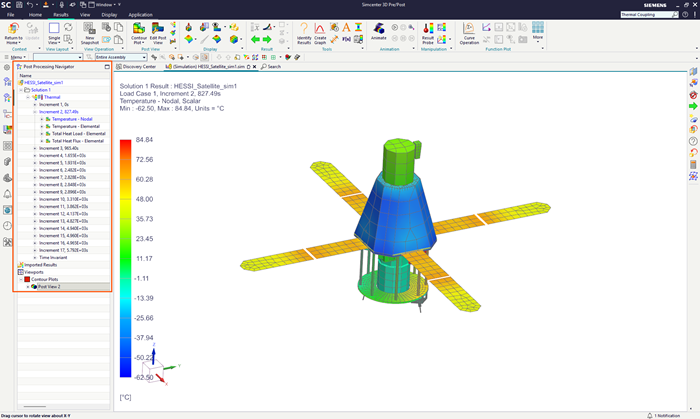Open the Discovery Center tab

136,66
